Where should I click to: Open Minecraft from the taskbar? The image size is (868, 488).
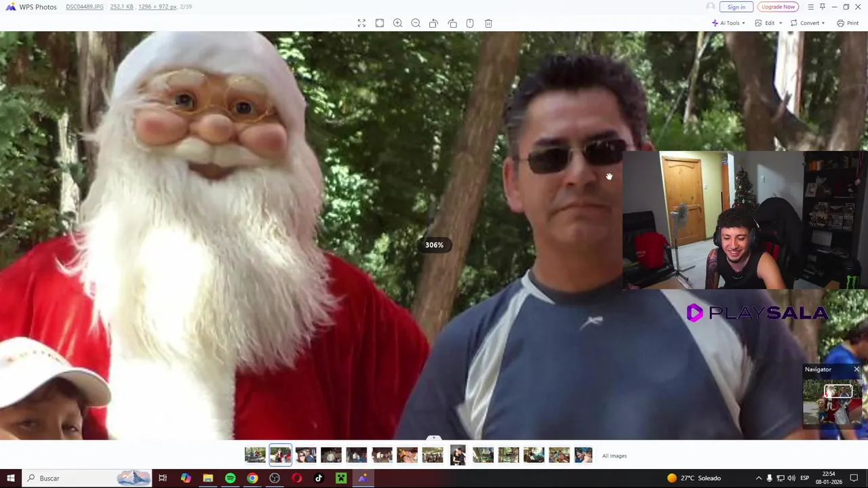point(341,478)
